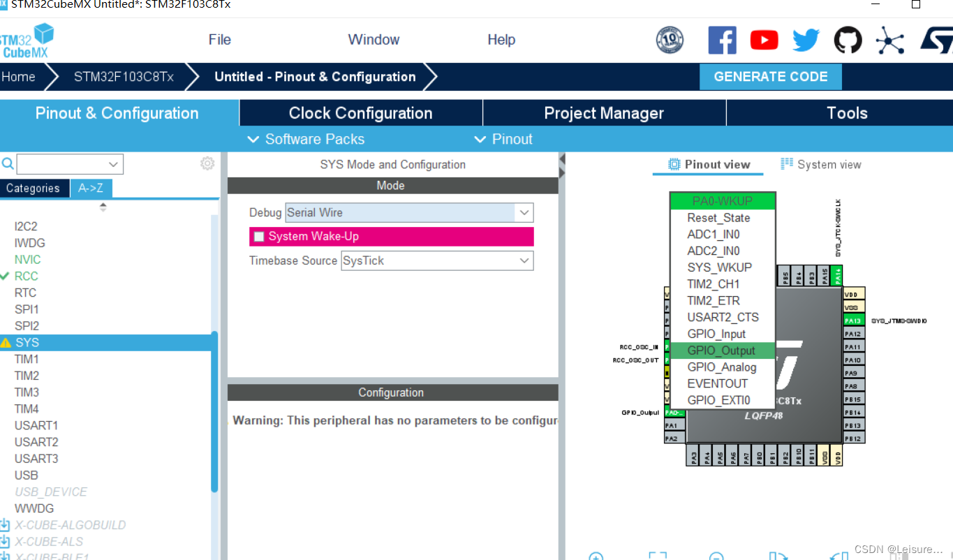Click the PA1 pin on the chip

[674, 425]
